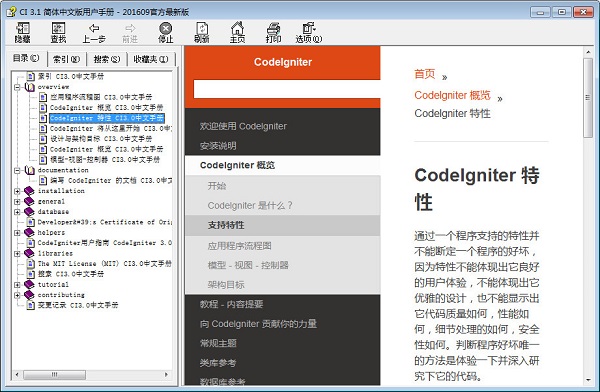Switch to the 索引 (Index) tab

pos(66,59)
